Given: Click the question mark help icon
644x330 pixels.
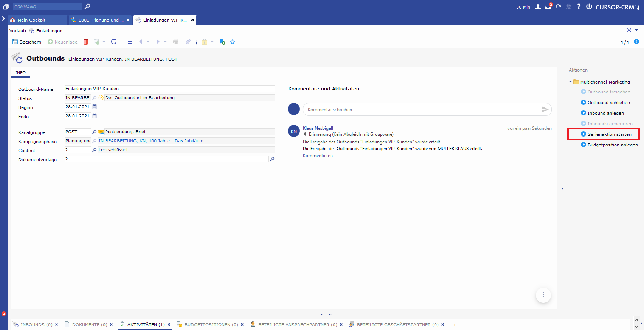Looking at the screenshot, I should 579,6.
